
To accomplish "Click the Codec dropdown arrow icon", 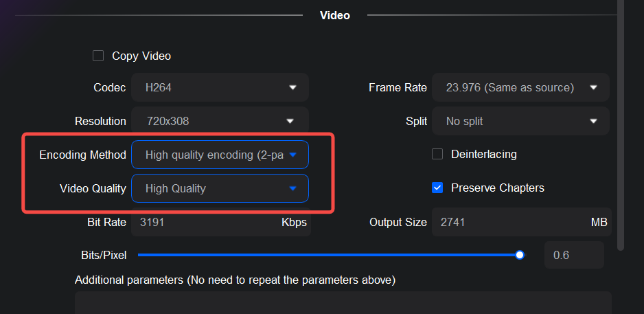I will (x=292, y=88).
